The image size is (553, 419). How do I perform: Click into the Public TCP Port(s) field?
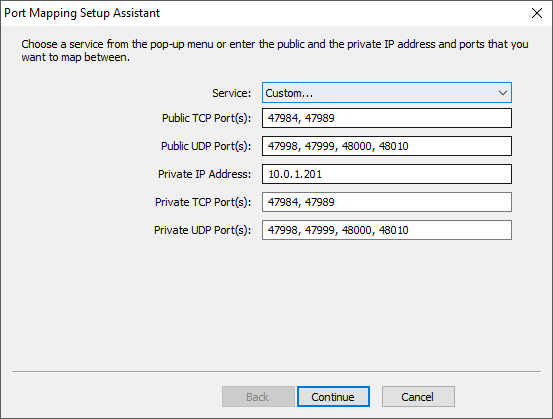point(387,118)
